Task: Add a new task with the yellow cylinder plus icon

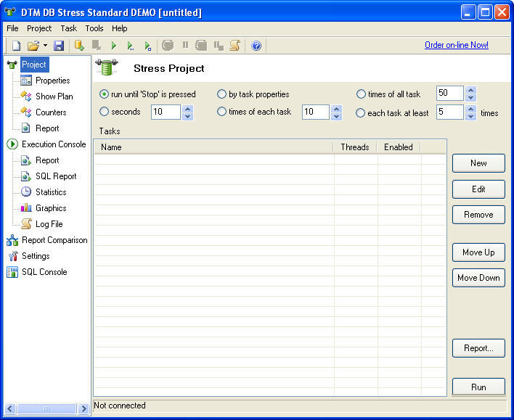Action: (79, 46)
